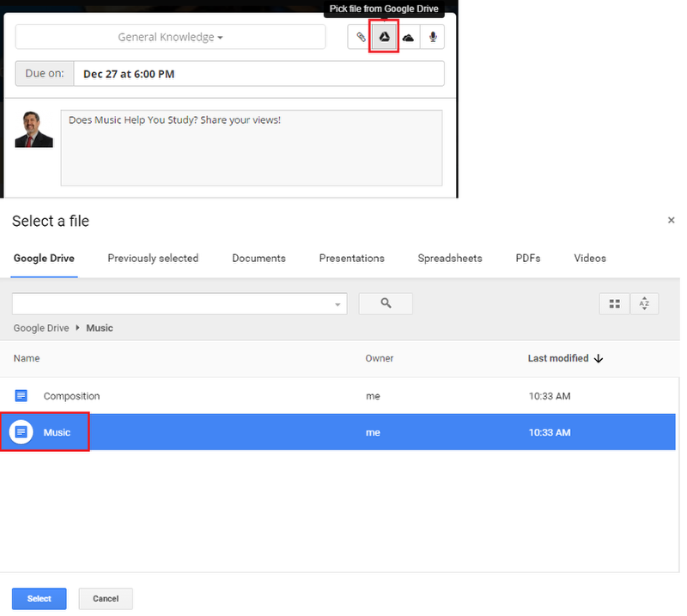Click the Cancel button
687x616 pixels.
(106, 599)
